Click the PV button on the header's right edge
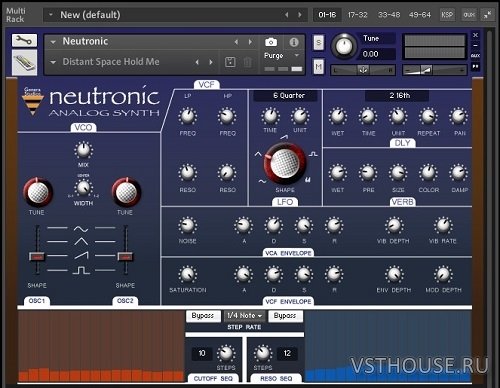500x388 pixels. coord(475,66)
